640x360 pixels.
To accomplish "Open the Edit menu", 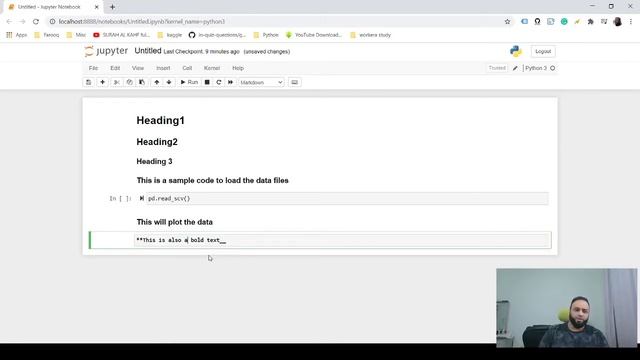I will click(x=115, y=68).
